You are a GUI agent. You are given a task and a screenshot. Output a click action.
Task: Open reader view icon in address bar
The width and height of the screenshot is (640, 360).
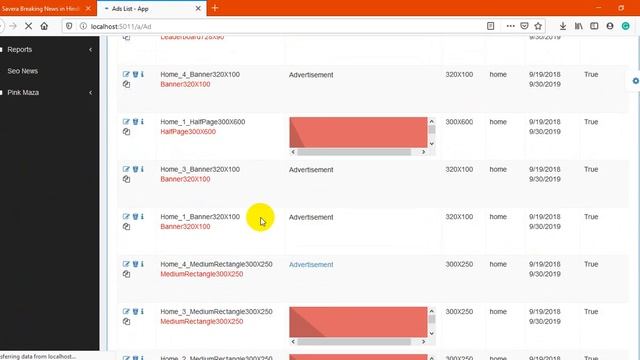point(491,26)
